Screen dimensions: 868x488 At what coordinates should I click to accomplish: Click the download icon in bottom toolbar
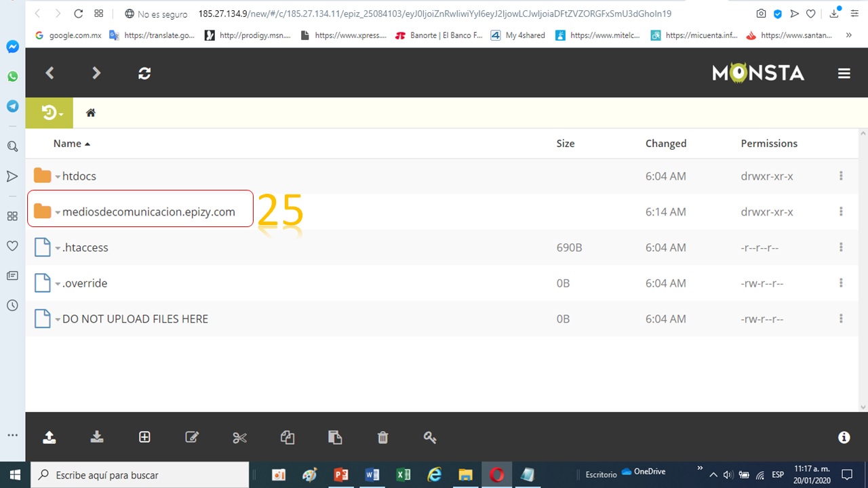(97, 437)
